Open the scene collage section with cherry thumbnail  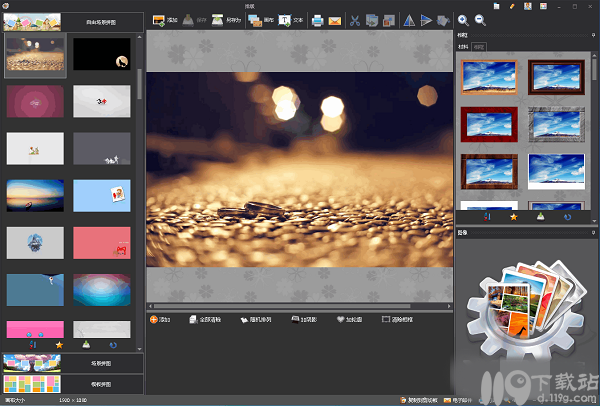tap(73, 363)
